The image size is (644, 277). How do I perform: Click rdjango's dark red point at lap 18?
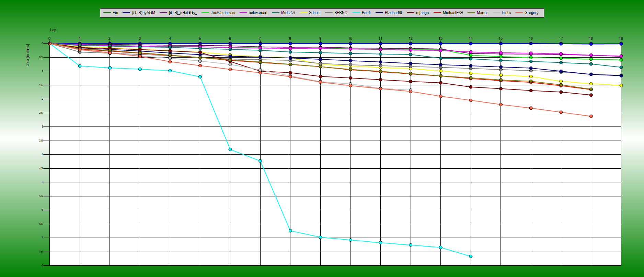pos(591,95)
